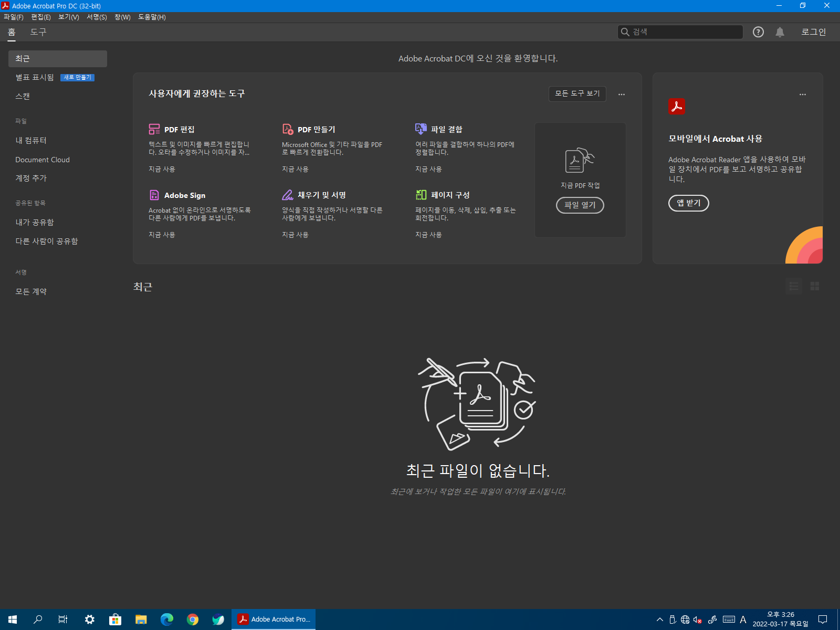Switch recent files to grid view
Viewport: 840px width, 630px height.
[815, 286]
